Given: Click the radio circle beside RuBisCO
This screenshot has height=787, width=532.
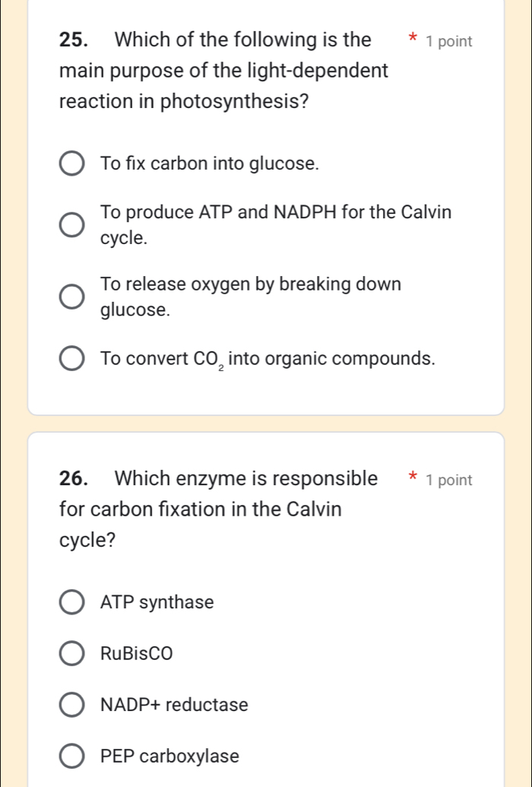Looking at the screenshot, I should 71,654.
